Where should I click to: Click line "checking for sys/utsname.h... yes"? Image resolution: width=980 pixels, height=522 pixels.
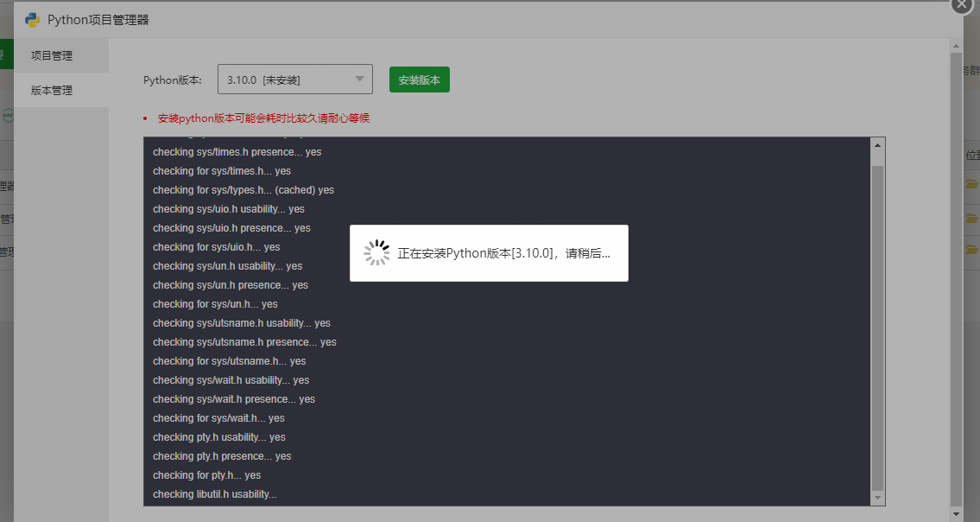230,361
